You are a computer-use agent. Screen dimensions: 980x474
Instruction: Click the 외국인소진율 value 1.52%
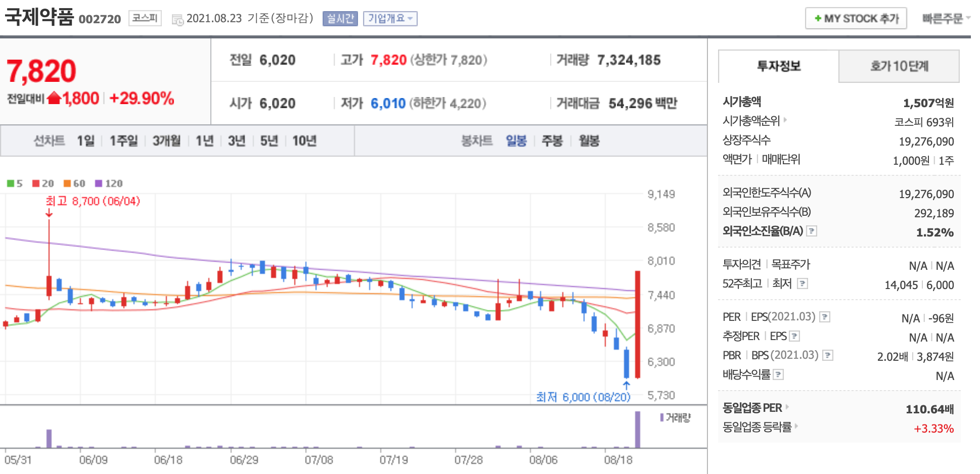point(935,232)
